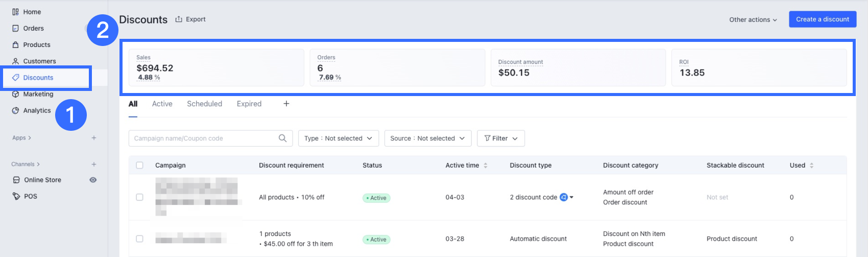Open the Marketing section
This screenshot has height=257, width=868.
(38, 94)
